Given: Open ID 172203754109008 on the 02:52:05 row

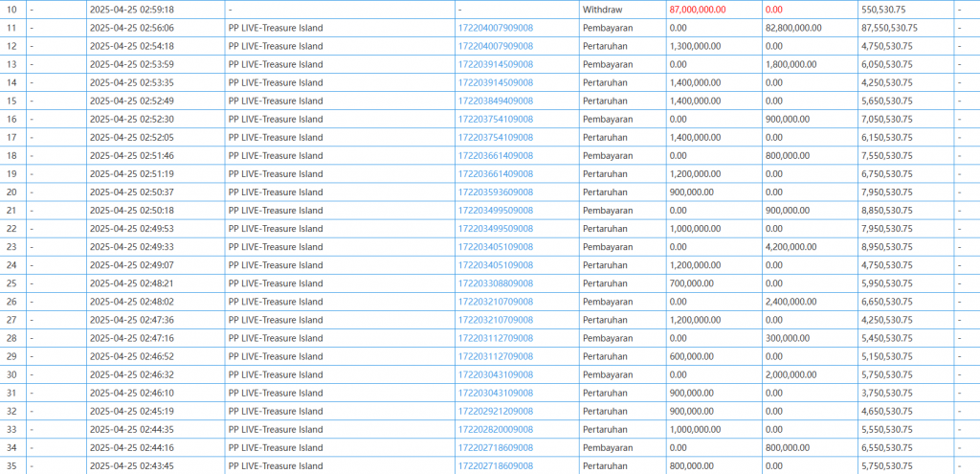Looking at the screenshot, I should click(496, 138).
